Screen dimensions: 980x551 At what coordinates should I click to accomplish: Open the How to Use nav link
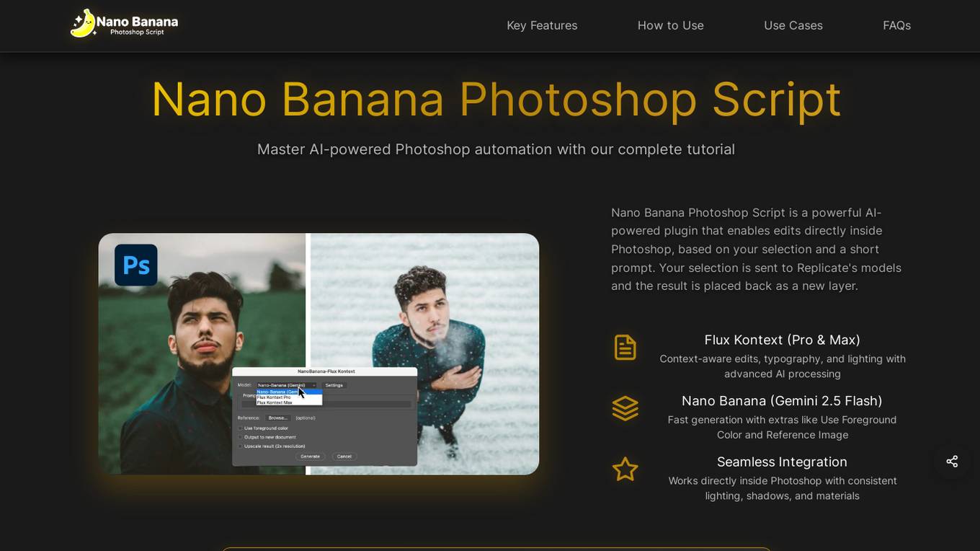[x=671, y=25]
